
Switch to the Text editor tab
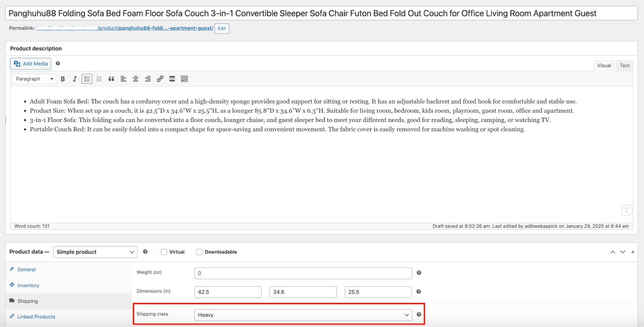[625, 66]
